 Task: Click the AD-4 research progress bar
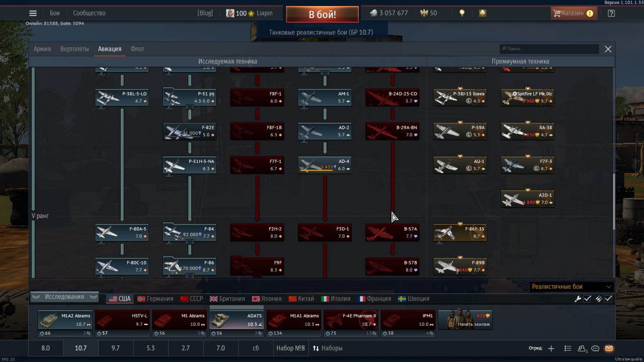click(316, 171)
